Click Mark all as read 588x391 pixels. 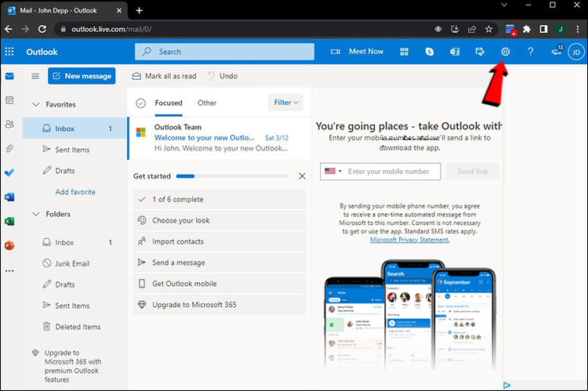[165, 76]
